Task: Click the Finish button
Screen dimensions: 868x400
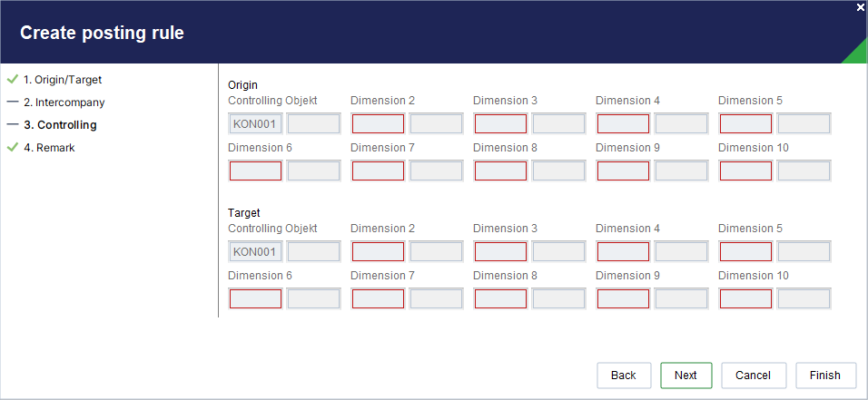Action: (x=825, y=376)
